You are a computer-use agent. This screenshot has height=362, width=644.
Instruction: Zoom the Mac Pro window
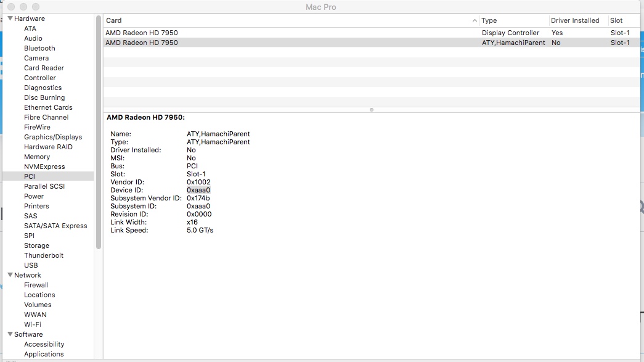pos(36,7)
